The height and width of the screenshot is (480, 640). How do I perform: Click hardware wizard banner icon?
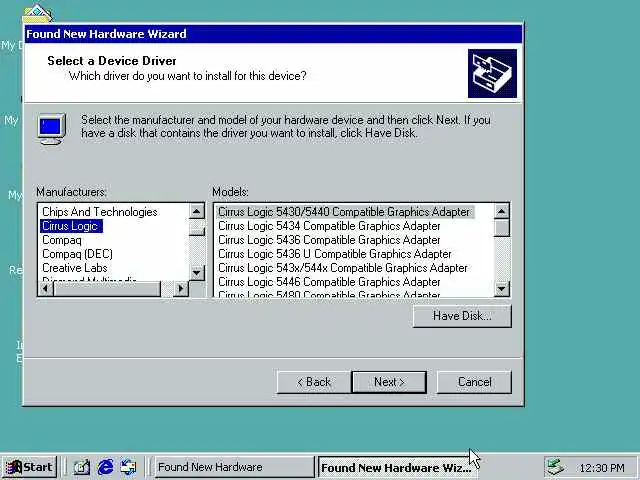coord(492,73)
